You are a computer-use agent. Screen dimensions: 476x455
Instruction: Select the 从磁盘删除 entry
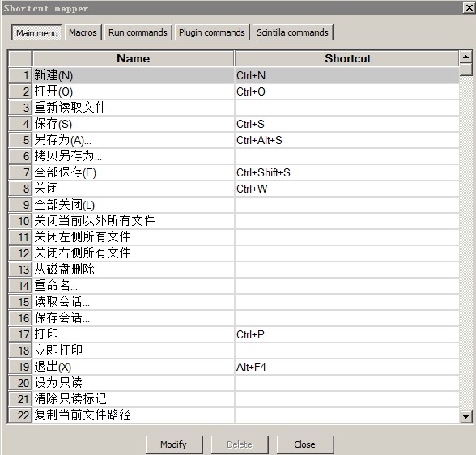click(134, 270)
